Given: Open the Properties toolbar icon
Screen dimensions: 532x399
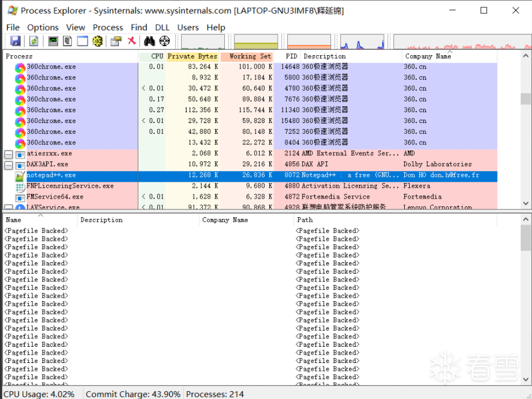Looking at the screenshot, I should tap(116, 41).
